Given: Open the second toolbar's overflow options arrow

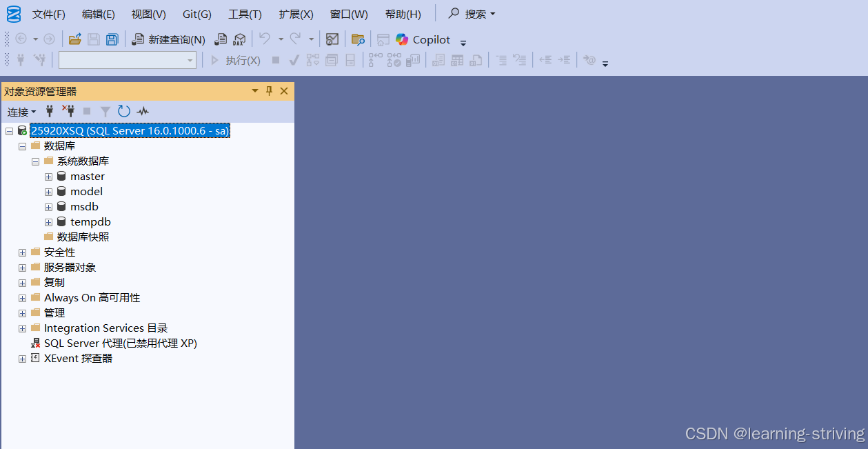Looking at the screenshot, I should coord(605,63).
